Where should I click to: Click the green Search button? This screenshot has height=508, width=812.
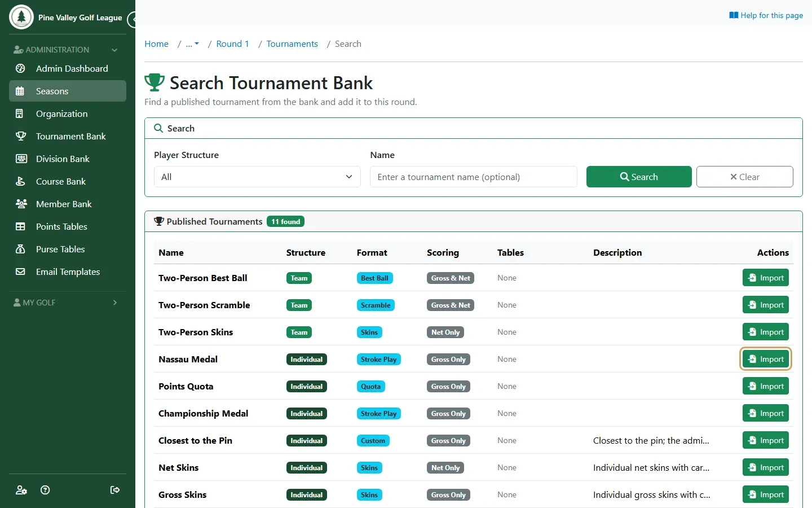(639, 177)
